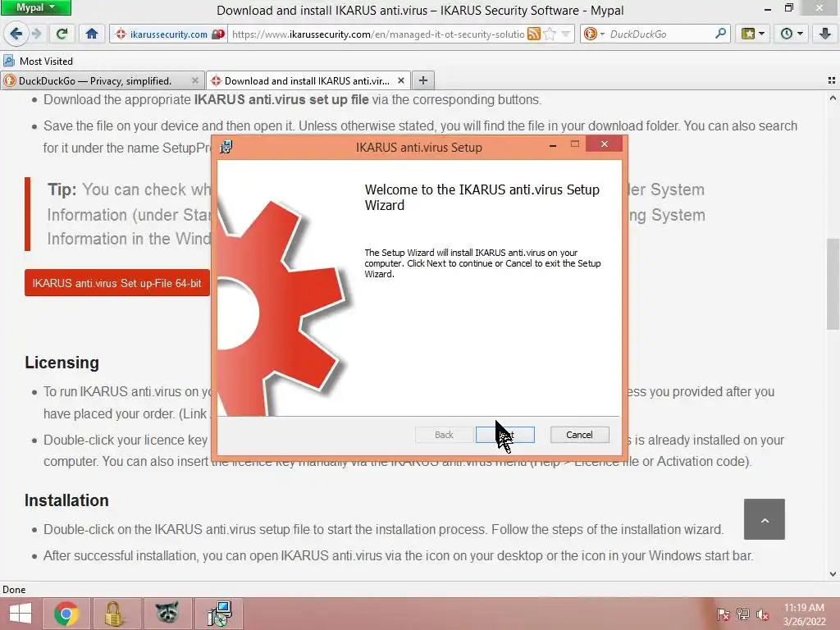Open the Action Center flag icon
Screen dimensions: 840x630
tap(724, 614)
